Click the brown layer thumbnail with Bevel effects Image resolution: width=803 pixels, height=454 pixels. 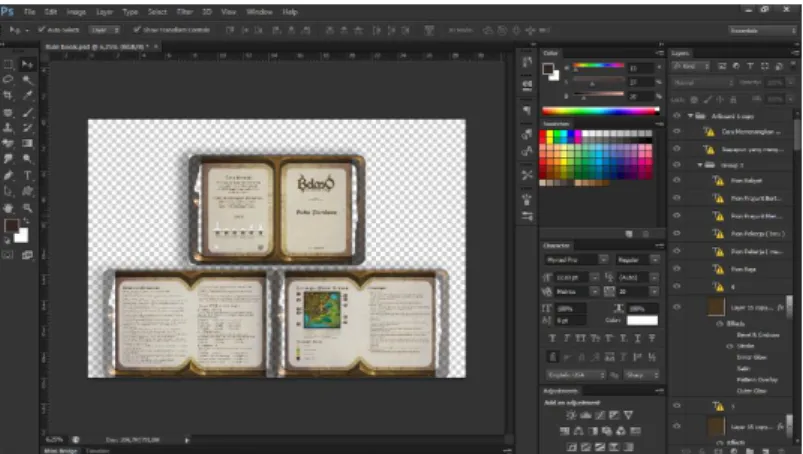pyautogui.click(x=715, y=307)
